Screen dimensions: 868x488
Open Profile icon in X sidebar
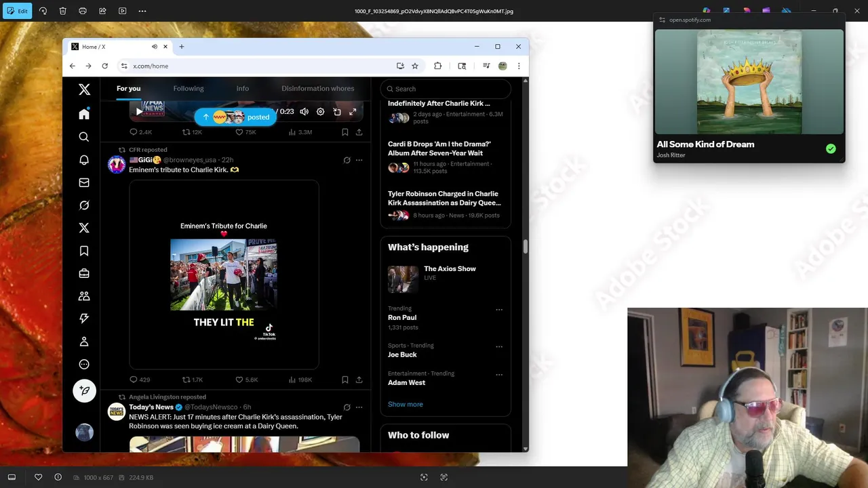click(84, 342)
